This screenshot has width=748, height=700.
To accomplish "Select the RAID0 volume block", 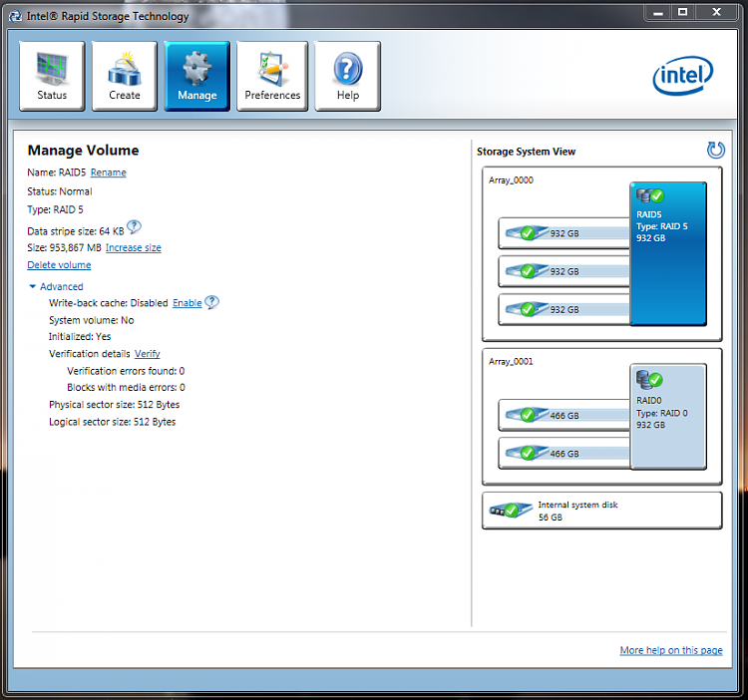I will (x=668, y=417).
